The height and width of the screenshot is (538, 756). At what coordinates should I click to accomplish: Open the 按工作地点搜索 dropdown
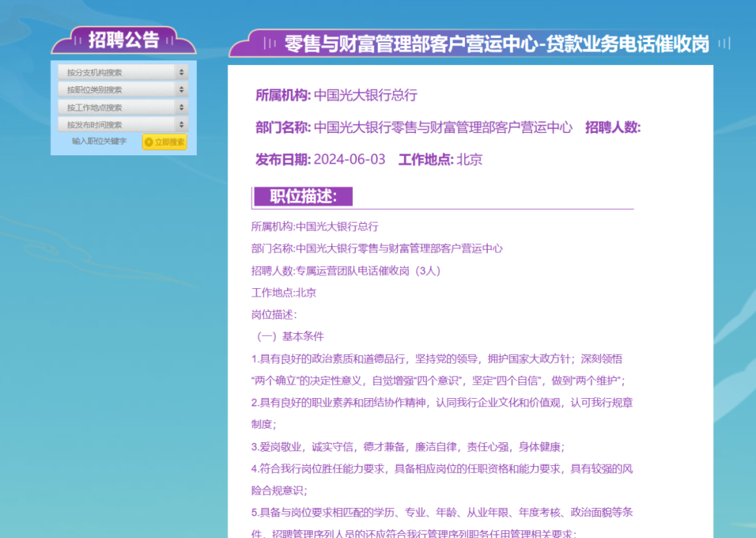pos(123,107)
